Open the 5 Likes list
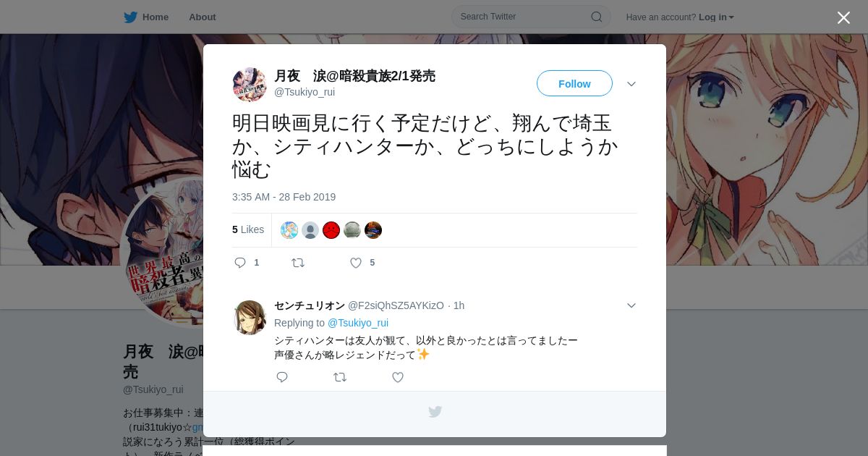 pos(248,229)
